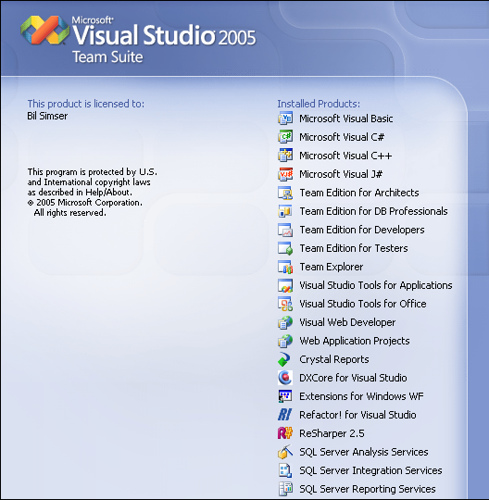Select the 'ReSharper 2.5' text
489x500 pixels.
click(332, 434)
